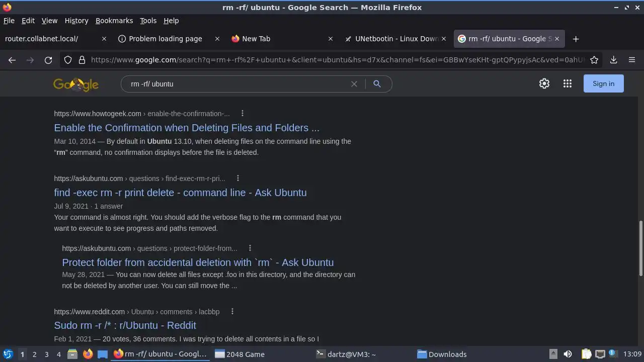This screenshot has height=362, width=644.
Task: Open options for the howtogeek.com result
Action: point(243,114)
